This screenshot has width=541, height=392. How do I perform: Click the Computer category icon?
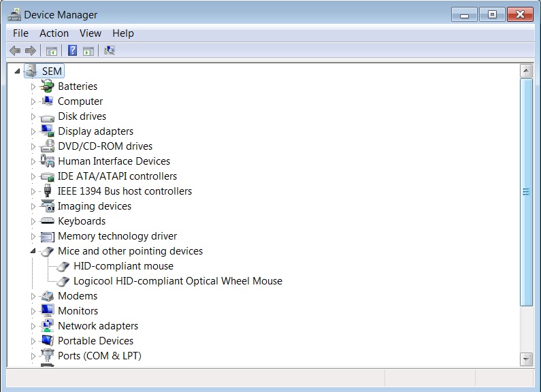point(47,101)
